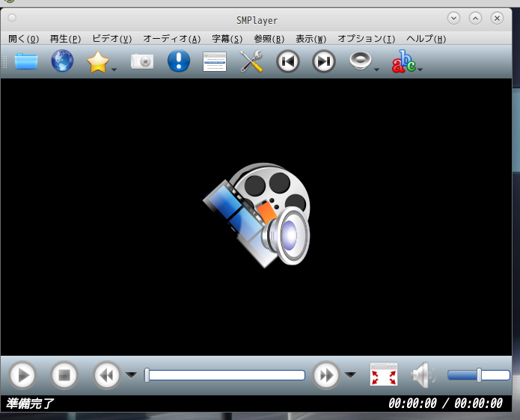
Task: Click the abc subtitle track icon
Action: coord(403,61)
